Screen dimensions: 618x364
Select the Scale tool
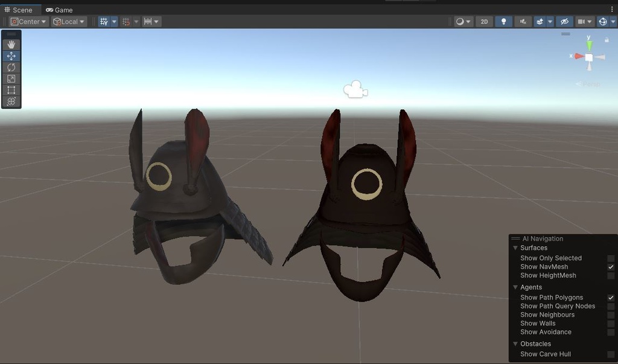[x=11, y=79]
